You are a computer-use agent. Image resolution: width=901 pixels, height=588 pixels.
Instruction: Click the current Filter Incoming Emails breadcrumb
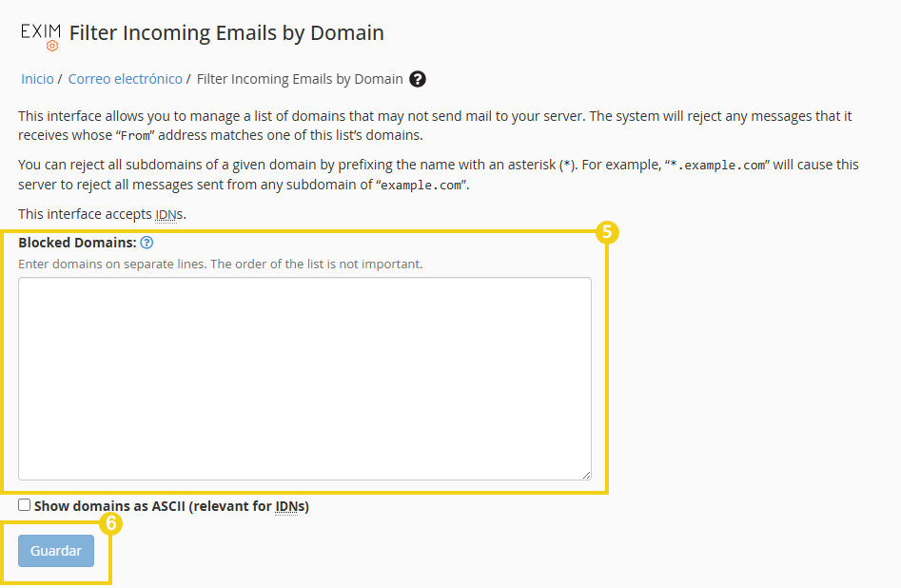[300, 79]
